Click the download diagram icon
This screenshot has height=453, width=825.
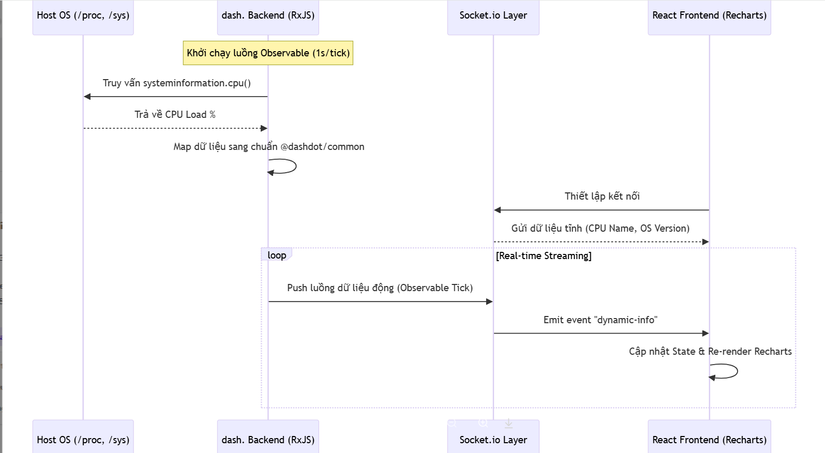[x=508, y=423]
